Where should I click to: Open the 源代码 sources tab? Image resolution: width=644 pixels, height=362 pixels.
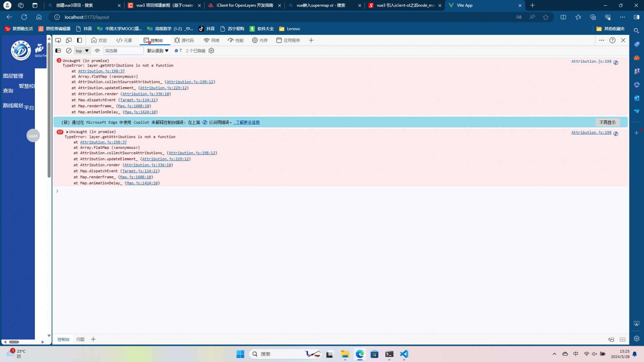(x=184, y=40)
